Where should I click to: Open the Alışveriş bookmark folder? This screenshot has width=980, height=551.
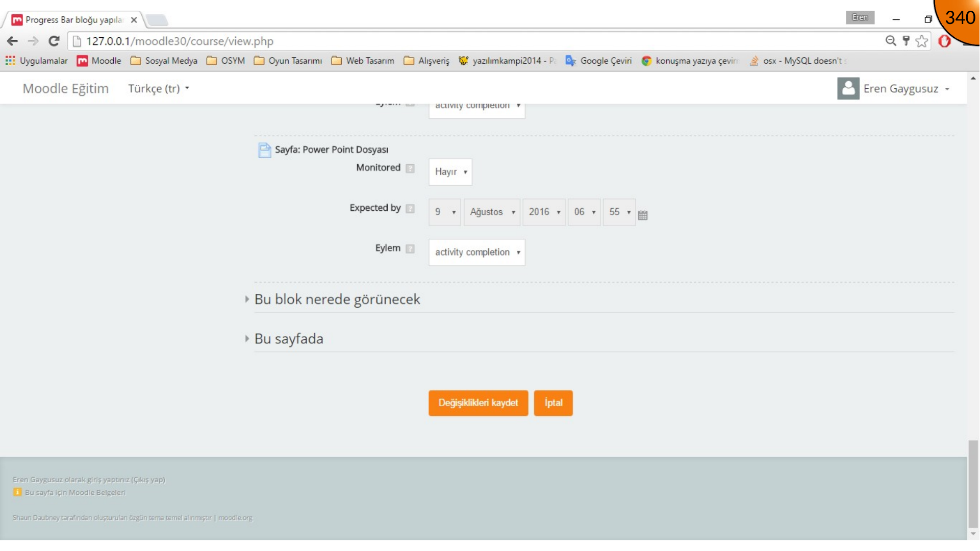tap(426, 61)
